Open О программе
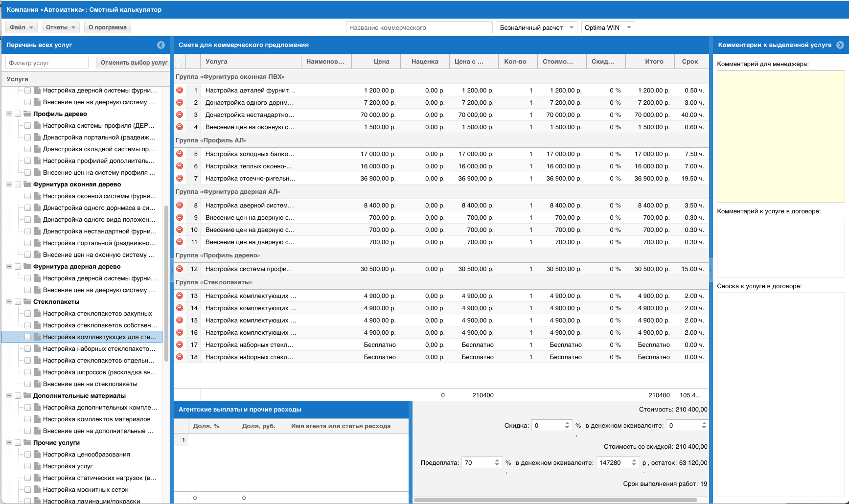This screenshot has width=849, height=504. (x=108, y=27)
